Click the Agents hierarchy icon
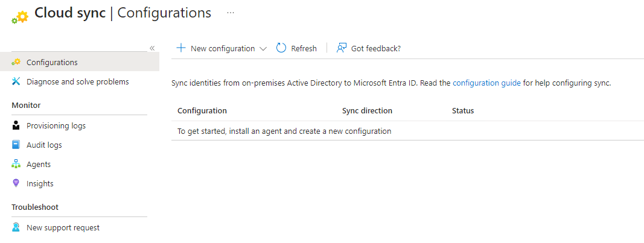 point(16,165)
